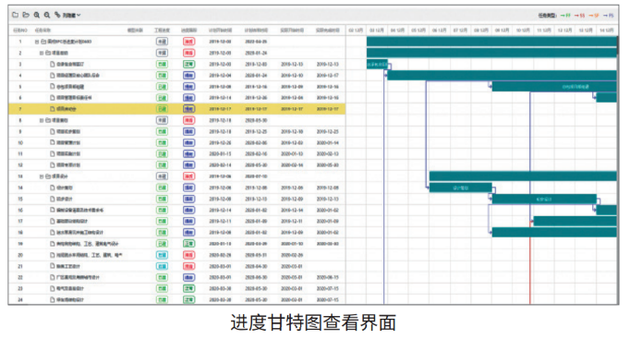Click the blue tracking badge in row 5

coord(188,86)
